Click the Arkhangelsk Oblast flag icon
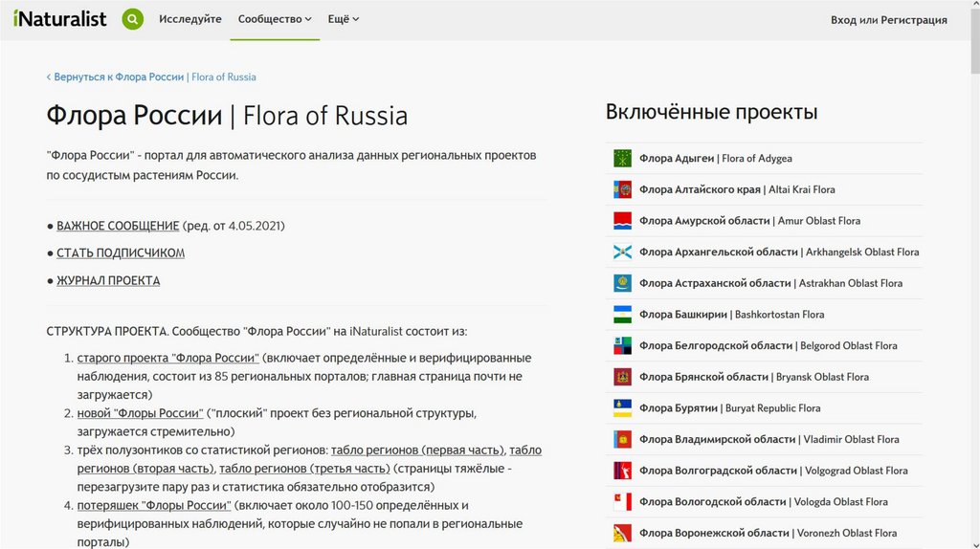Image resolution: width=980 pixels, height=549 pixels. (x=622, y=253)
